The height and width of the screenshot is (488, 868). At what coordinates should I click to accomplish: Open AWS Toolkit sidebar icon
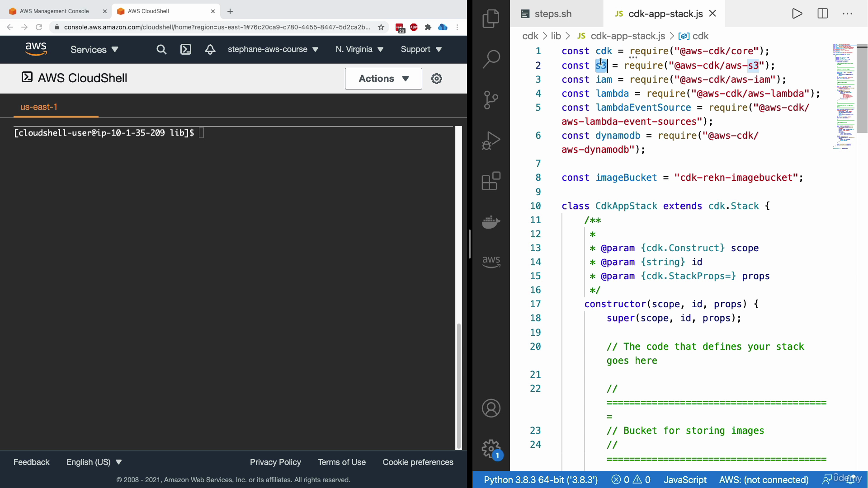click(491, 262)
